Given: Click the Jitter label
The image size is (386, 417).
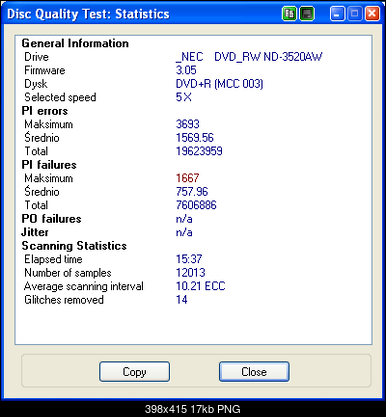Looking at the screenshot, I should click(35, 232).
